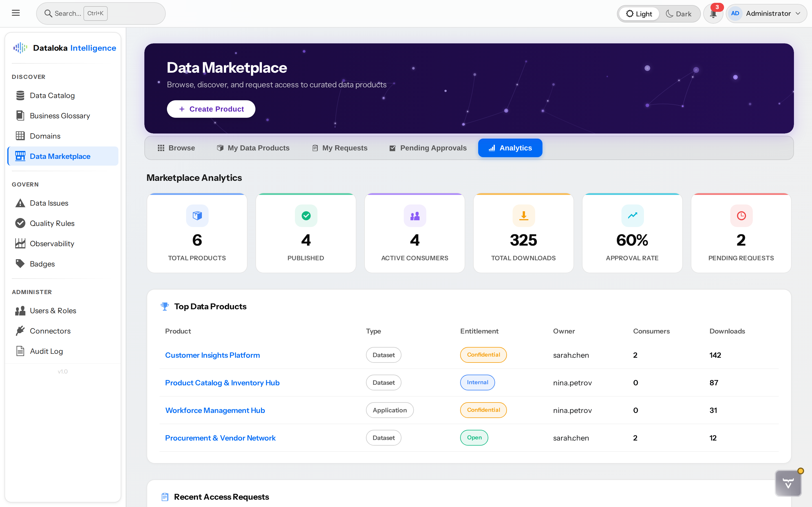Collapse the sidebar with the hamburger toggle
This screenshot has height=507, width=812.
(16, 13)
